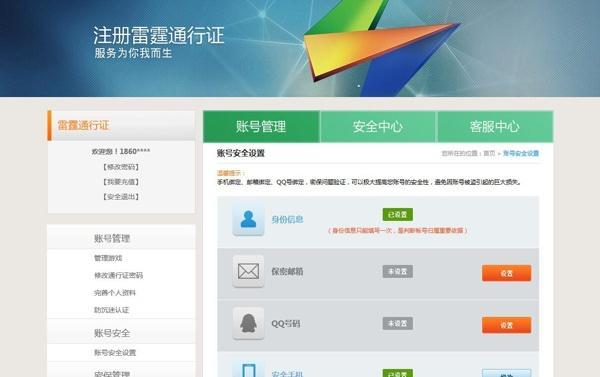Click the 账号安全 sidebar section header

(121, 333)
